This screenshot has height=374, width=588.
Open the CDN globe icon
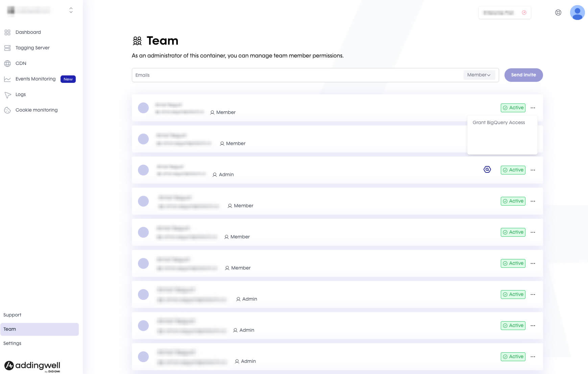(7, 64)
